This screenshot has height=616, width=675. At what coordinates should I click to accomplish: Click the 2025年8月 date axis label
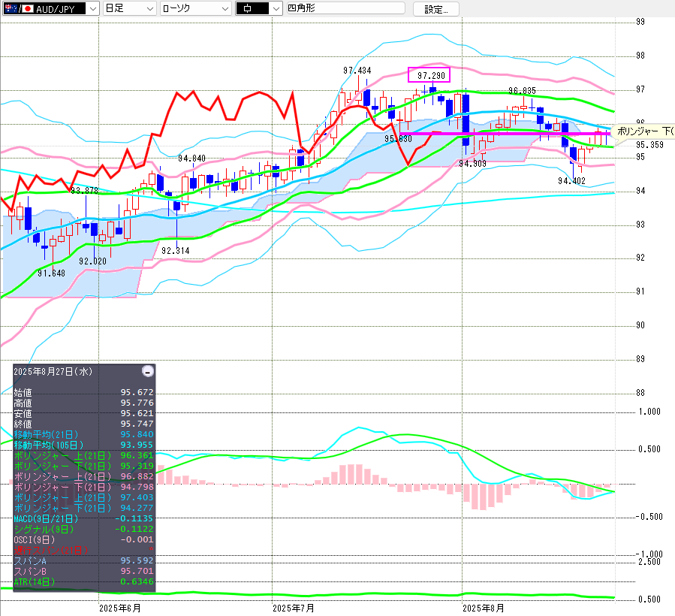tap(483, 608)
